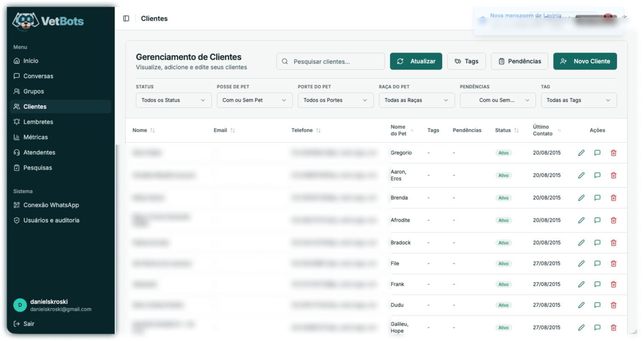Open Conversas from the menu

pos(60,76)
